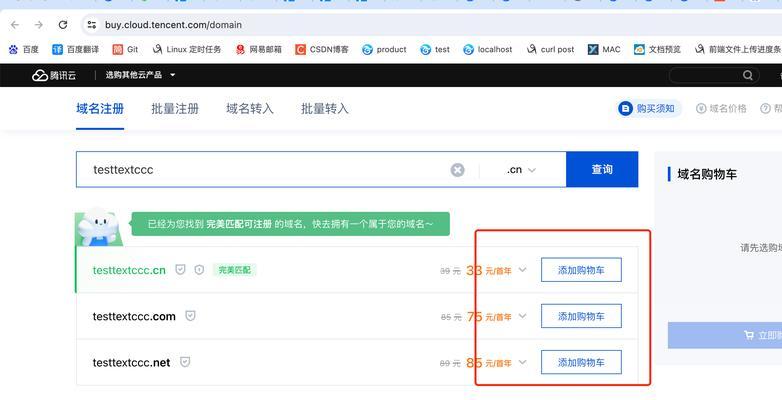Go back with the browser back arrow
Screen dimensions: 782x400
15,24
